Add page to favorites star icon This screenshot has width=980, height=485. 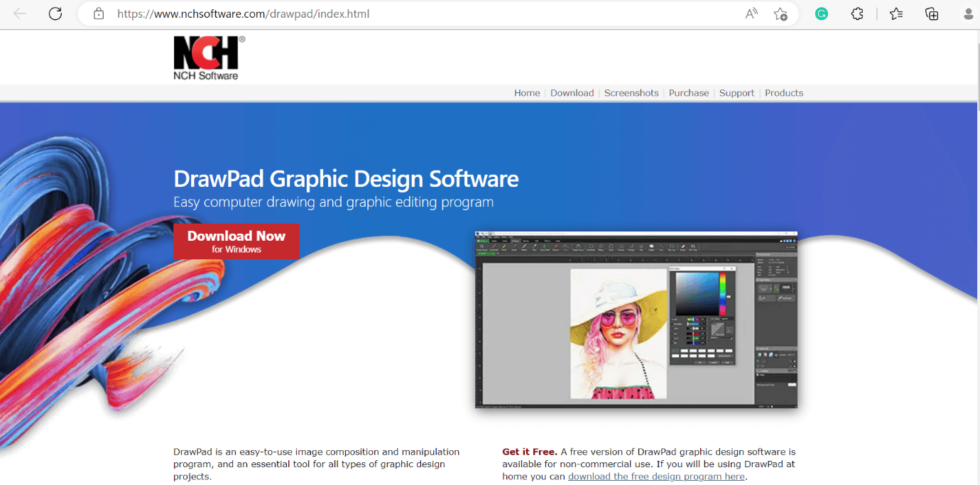780,13
